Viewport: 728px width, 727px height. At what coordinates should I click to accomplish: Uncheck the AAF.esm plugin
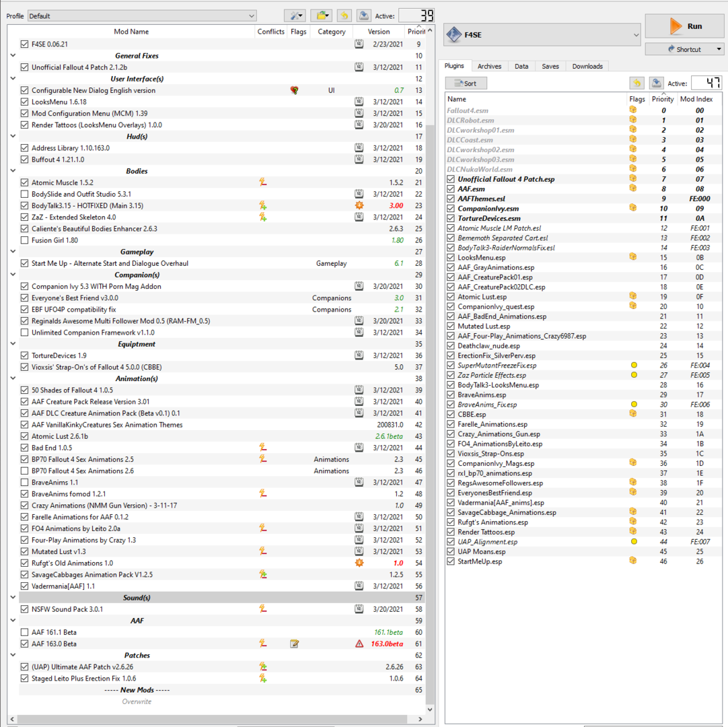coord(450,189)
